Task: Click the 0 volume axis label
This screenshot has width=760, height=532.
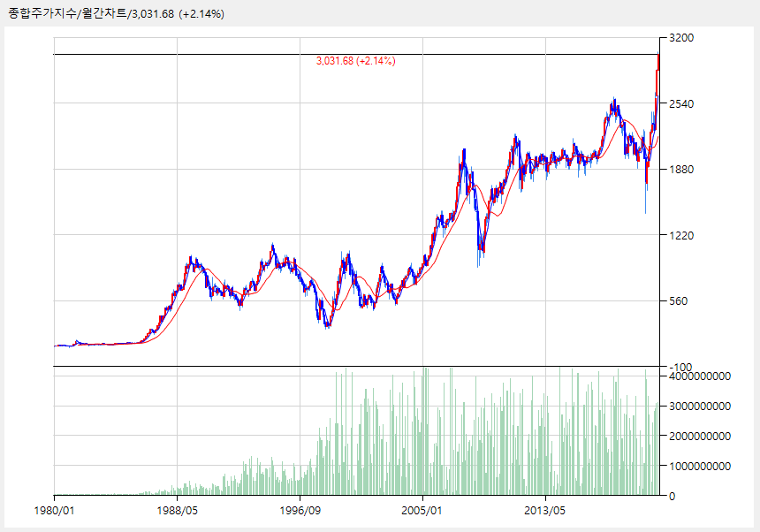Action: coord(672,497)
